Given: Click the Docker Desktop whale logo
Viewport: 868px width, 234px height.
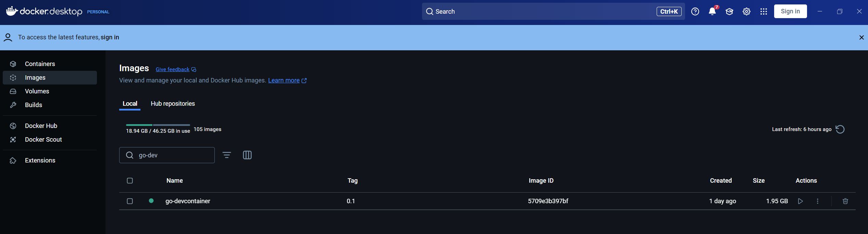Looking at the screenshot, I should (12, 11).
